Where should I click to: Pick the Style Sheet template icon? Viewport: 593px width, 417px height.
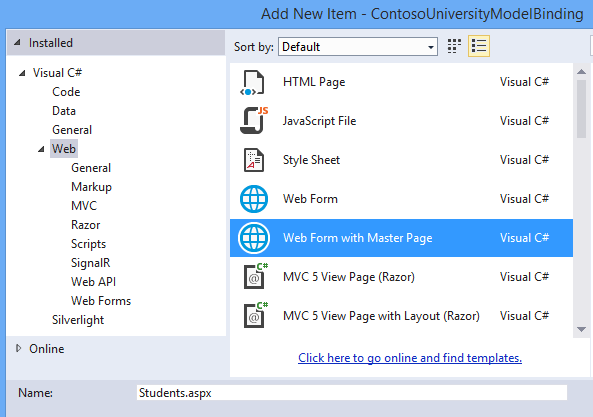pyautogui.click(x=253, y=160)
